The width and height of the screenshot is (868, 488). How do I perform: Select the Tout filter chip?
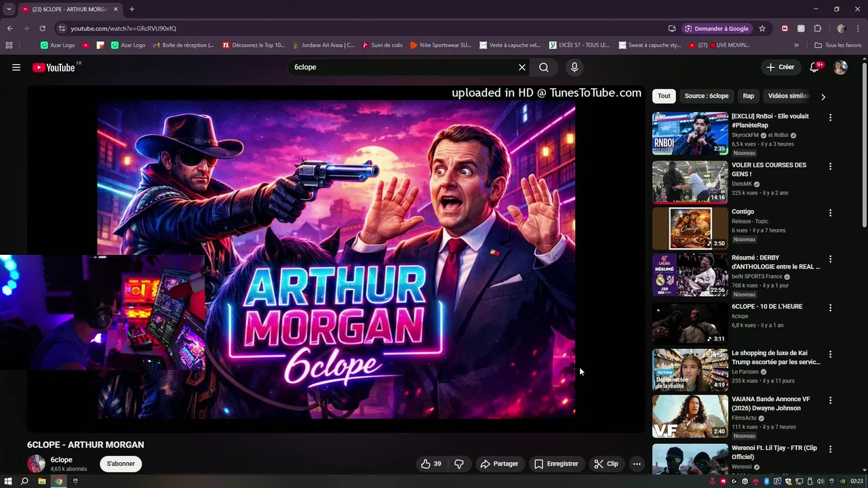(664, 96)
